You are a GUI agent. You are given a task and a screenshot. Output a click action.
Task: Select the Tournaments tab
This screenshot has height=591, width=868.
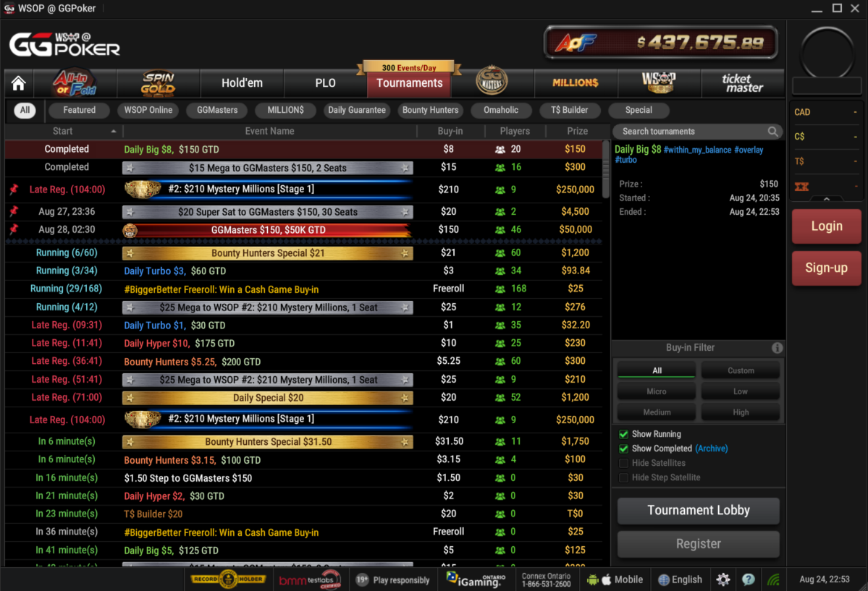pyautogui.click(x=409, y=83)
